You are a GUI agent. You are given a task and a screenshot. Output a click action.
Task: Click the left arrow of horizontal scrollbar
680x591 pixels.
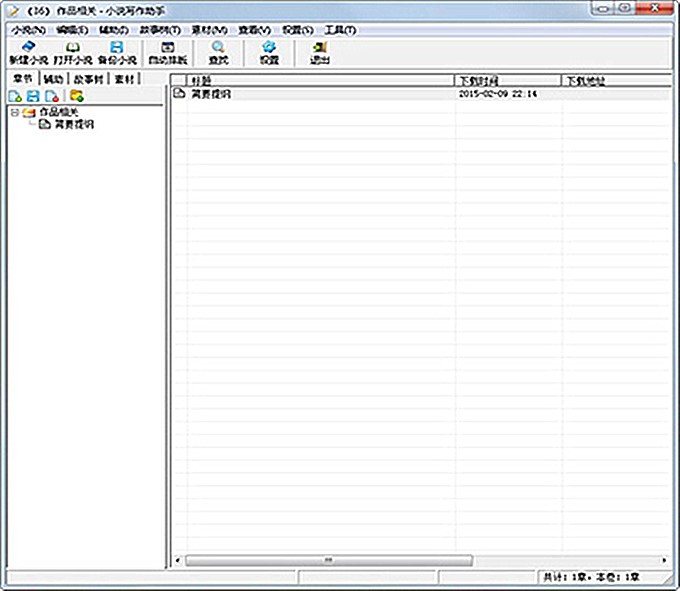click(177, 560)
